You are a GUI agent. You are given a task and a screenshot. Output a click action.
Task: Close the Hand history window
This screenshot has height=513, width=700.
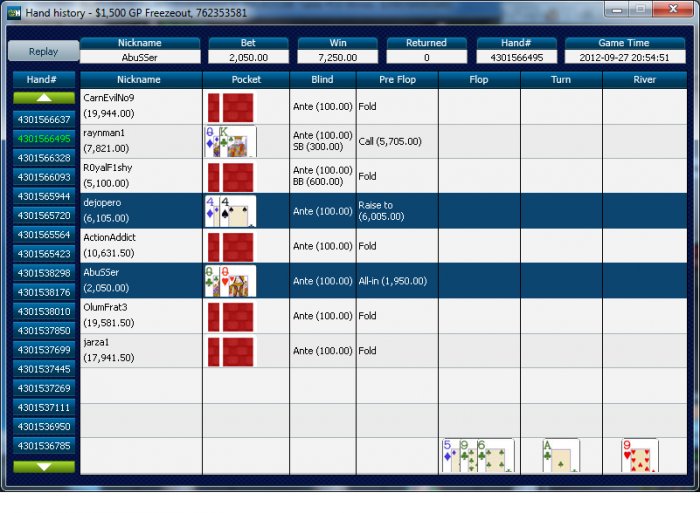click(673, 9)
